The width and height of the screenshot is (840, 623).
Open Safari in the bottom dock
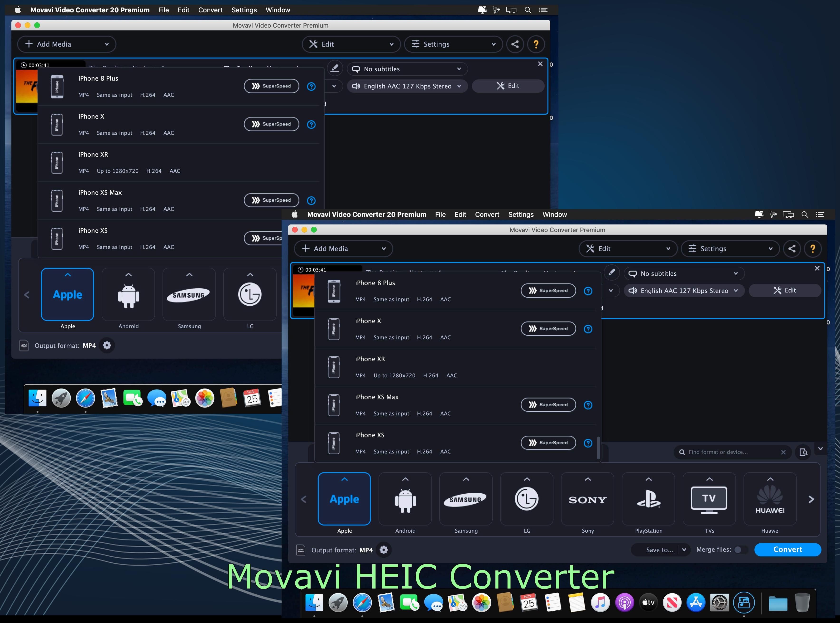point(362,603)
